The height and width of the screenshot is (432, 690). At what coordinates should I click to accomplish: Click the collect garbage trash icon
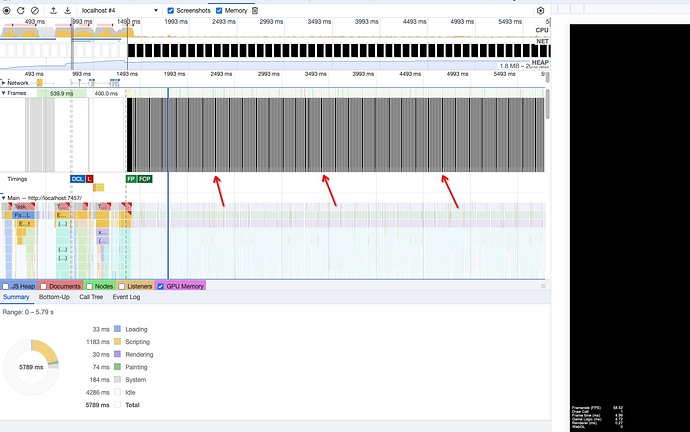coord(255,11)
